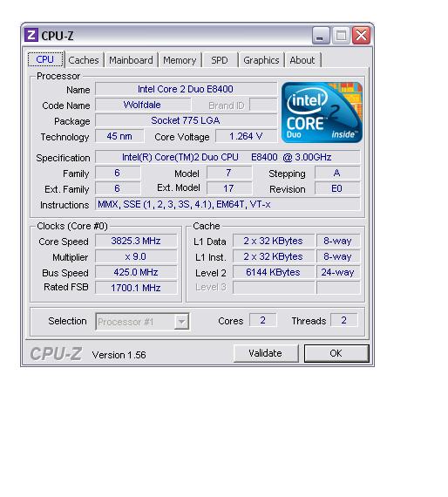Switch to the CPU tab
This screenshot has height=497, width=448.
click(x=45, y=59)
